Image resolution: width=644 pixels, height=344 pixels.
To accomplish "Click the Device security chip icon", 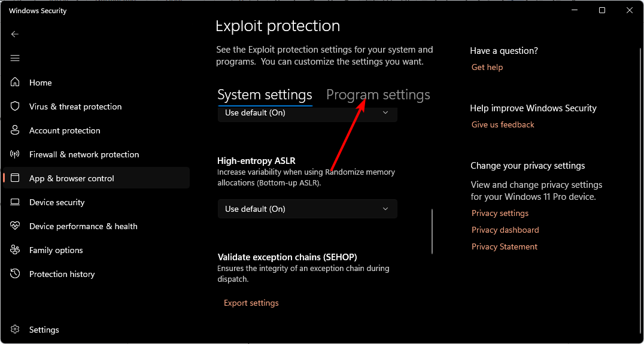I will click(x=16, y=202).
